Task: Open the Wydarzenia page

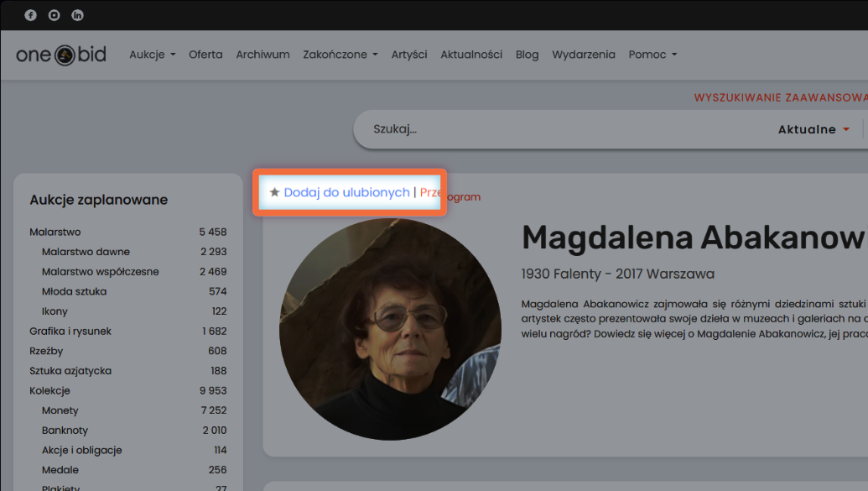Action: pos(584,55)
